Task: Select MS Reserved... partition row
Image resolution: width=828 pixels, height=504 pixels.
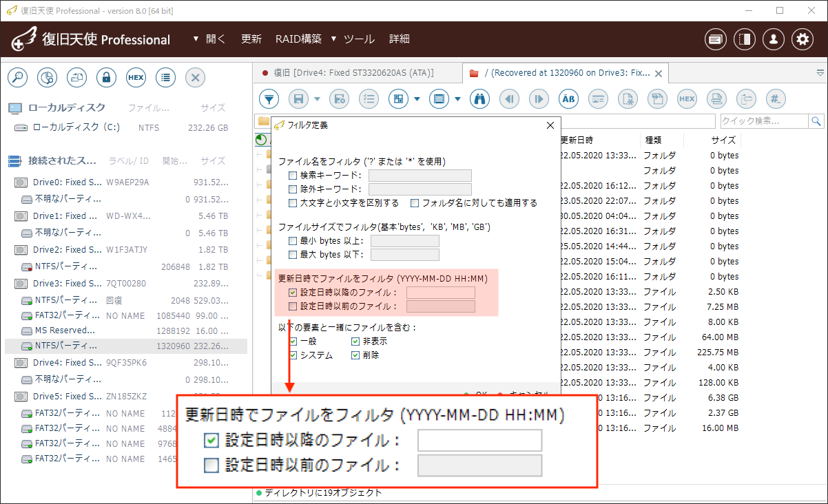Action: [125, 331]
